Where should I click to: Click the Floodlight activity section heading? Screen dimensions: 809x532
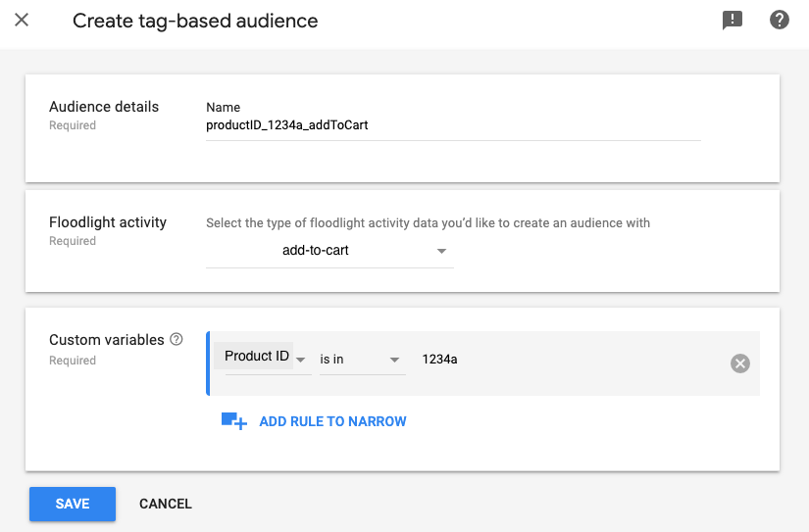coord(108,222)
